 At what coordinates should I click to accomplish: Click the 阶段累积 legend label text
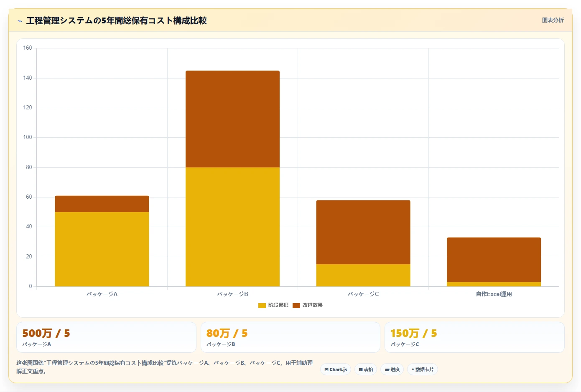pyautogui.click(x=278, y=305)
